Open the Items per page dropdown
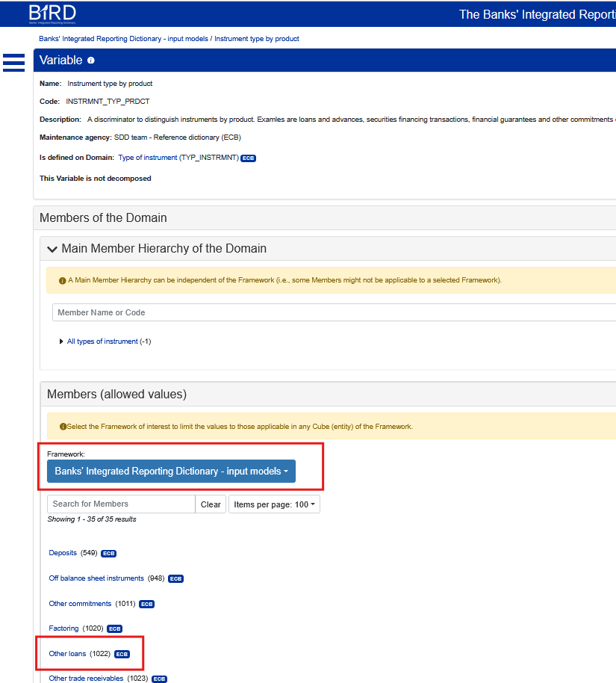The height and width of the screenshot is (683, 616). pyautogui.click(x=274, y=504)
